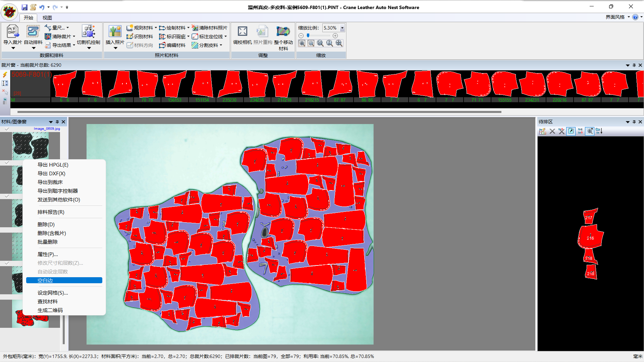Switch to the 开始 ribbon tab
The image size is (644, 362).
click(28, 18)
